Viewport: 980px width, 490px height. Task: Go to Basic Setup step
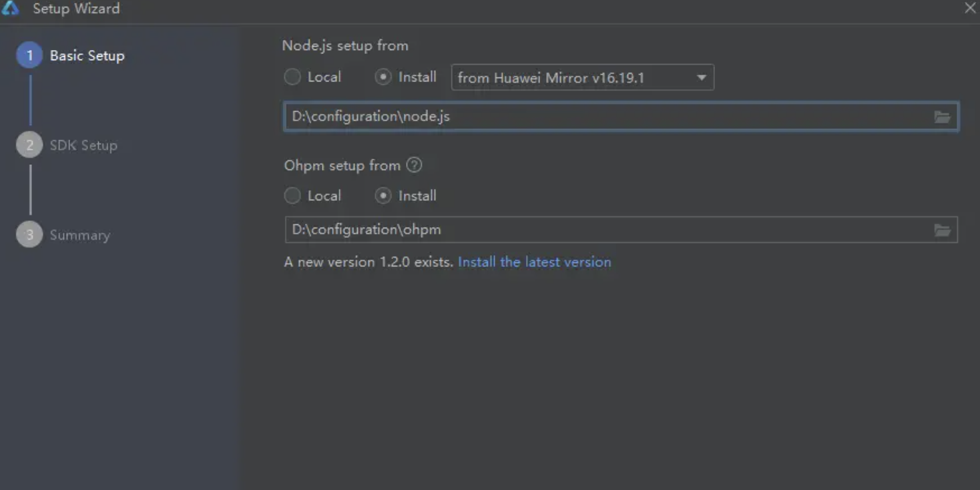(71, 55)
